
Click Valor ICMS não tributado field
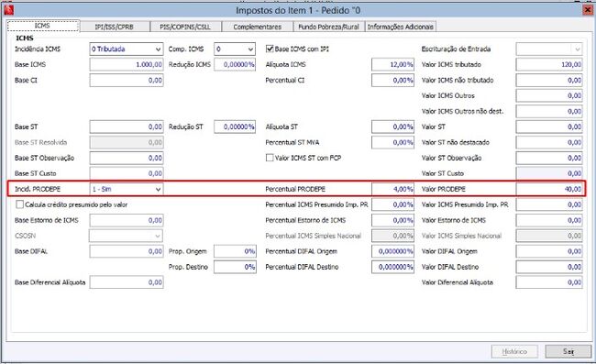coord(549,80)
